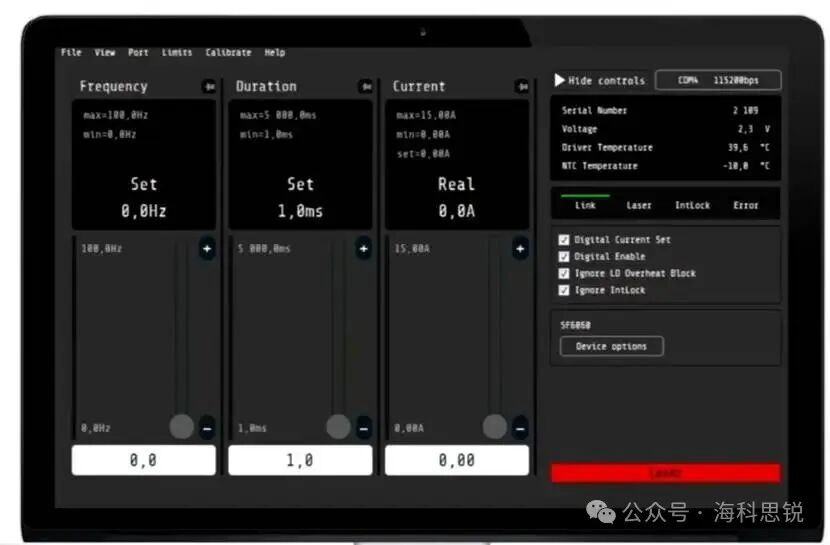Increase Duration with its plus icon
This screenshot has width=830, height=545.
coord(363,249)
